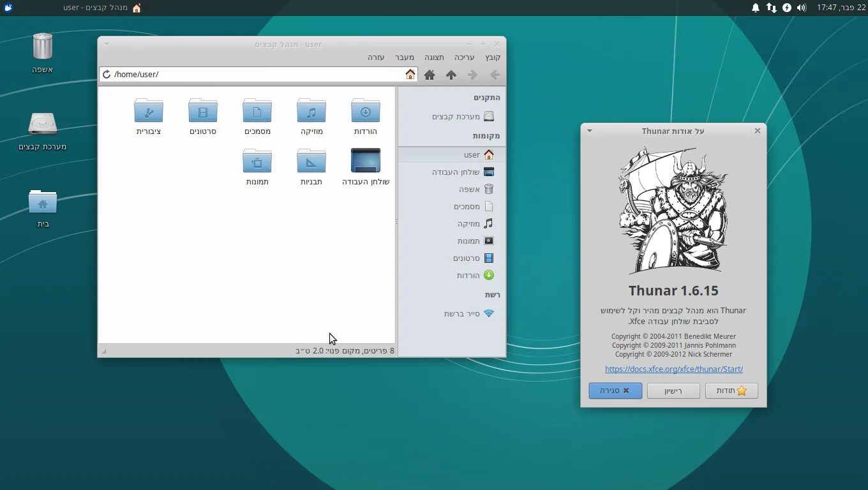This screenshot has width=868, height=490.
Task: Open the עזרה (Help) menu
Action: tap(376, 57)
